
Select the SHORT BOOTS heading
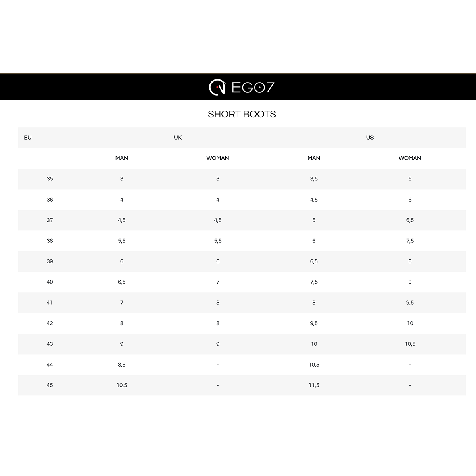242,114
